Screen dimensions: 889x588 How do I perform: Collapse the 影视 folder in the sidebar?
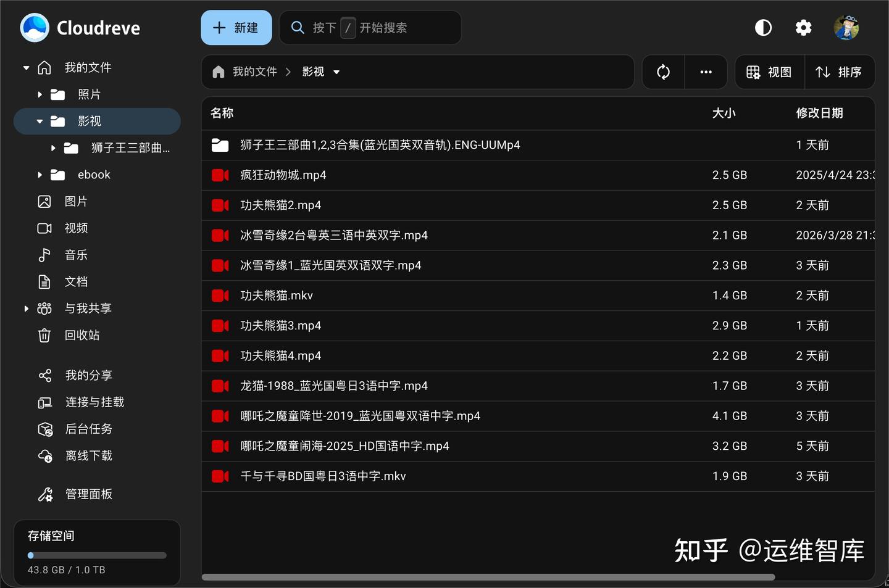40,122
